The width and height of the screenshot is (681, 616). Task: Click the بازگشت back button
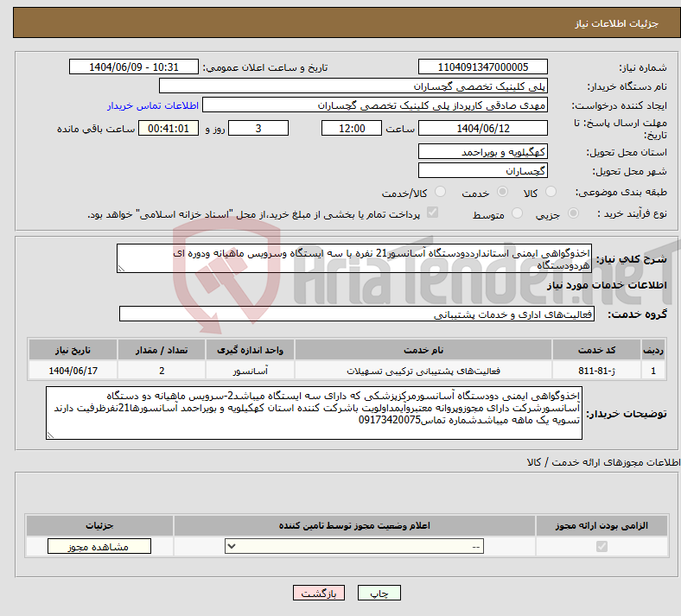click(x=319, y=593)
